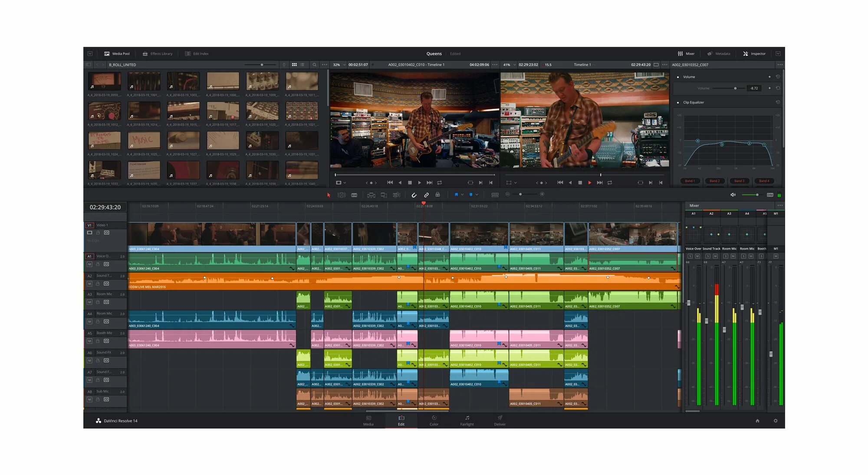Viewport: 868px width, 475px height.
Task: Click the insert clip toolbar icon
Action: [371, 195]
